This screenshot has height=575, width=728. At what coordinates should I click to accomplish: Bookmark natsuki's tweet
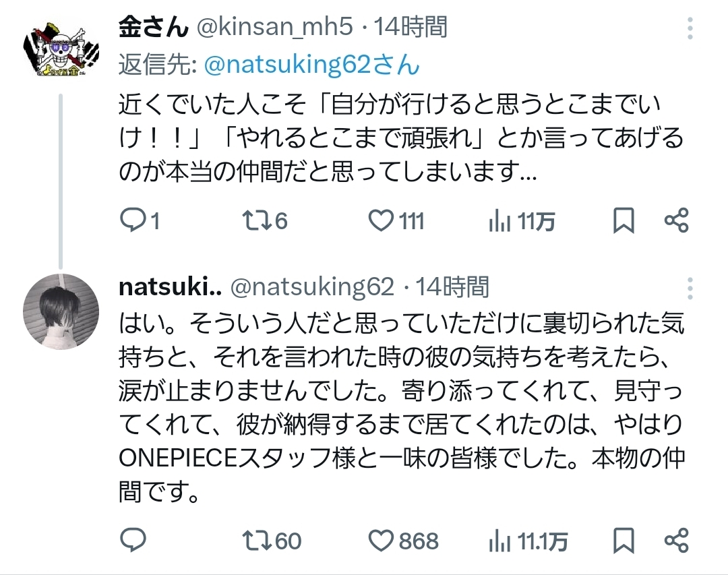pos(624,540)
